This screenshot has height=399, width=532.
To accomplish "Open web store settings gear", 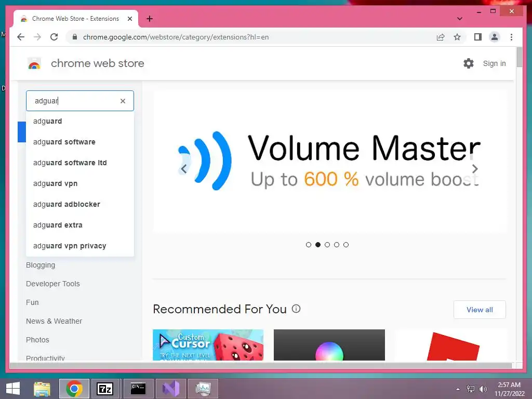I will (468, 63).
